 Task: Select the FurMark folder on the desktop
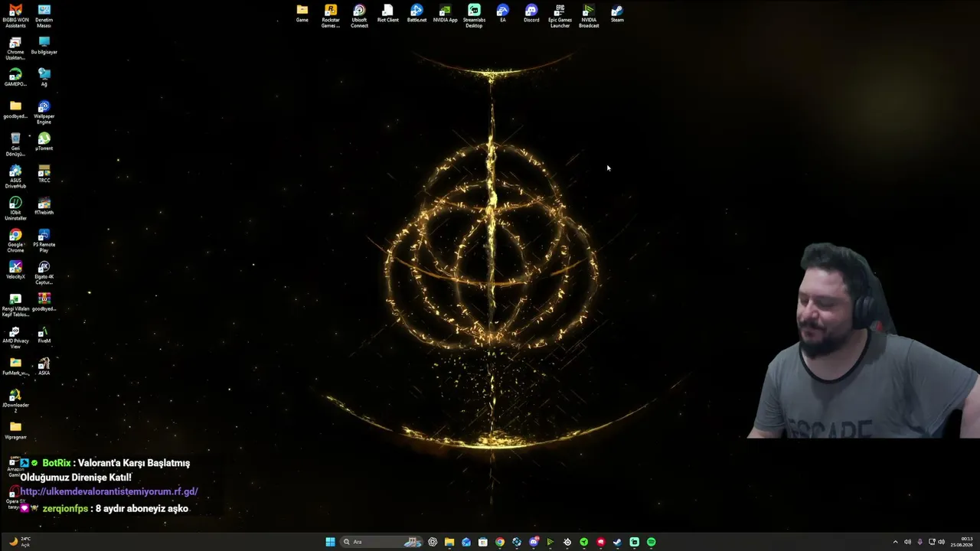pos(15,367)
